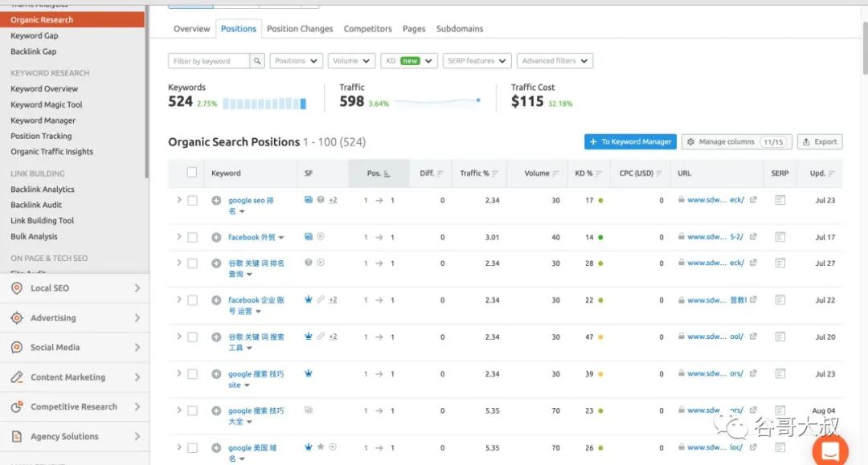
Task: Open external link icon for google seo 排名 URL
Action: coord(753,200)
